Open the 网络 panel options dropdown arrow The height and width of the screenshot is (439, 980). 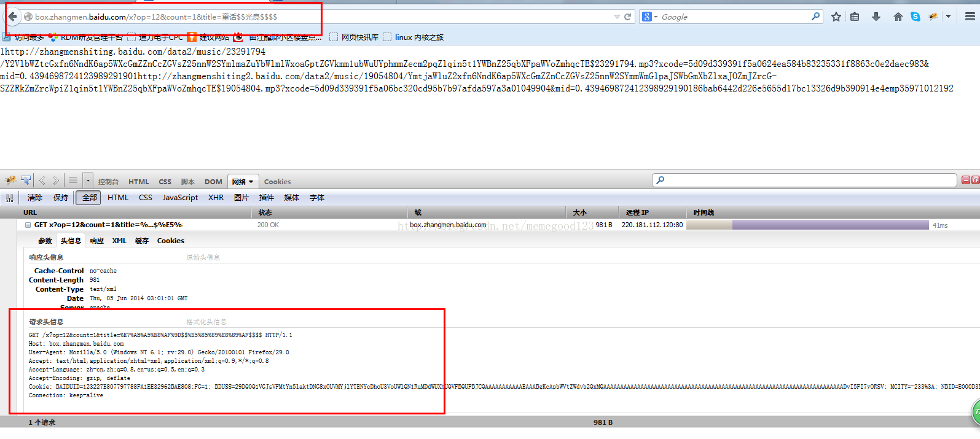click(x=251, y=182)
